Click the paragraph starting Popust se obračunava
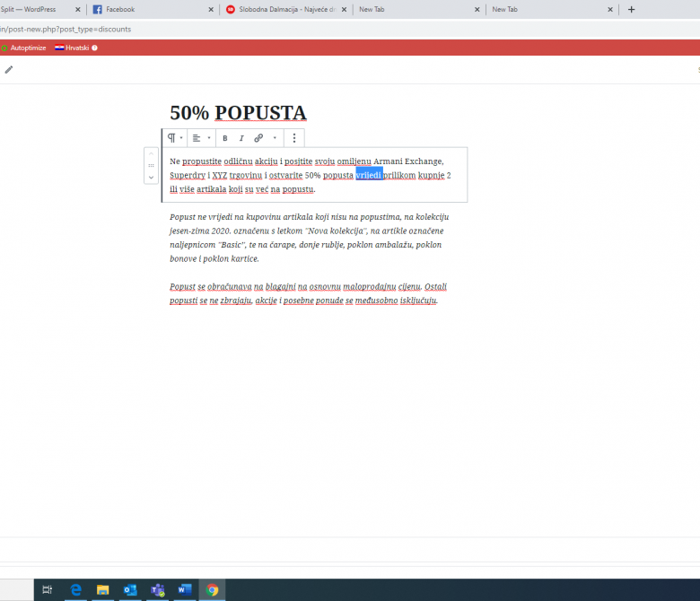This screenshot has height=601, width=700. 309,293
